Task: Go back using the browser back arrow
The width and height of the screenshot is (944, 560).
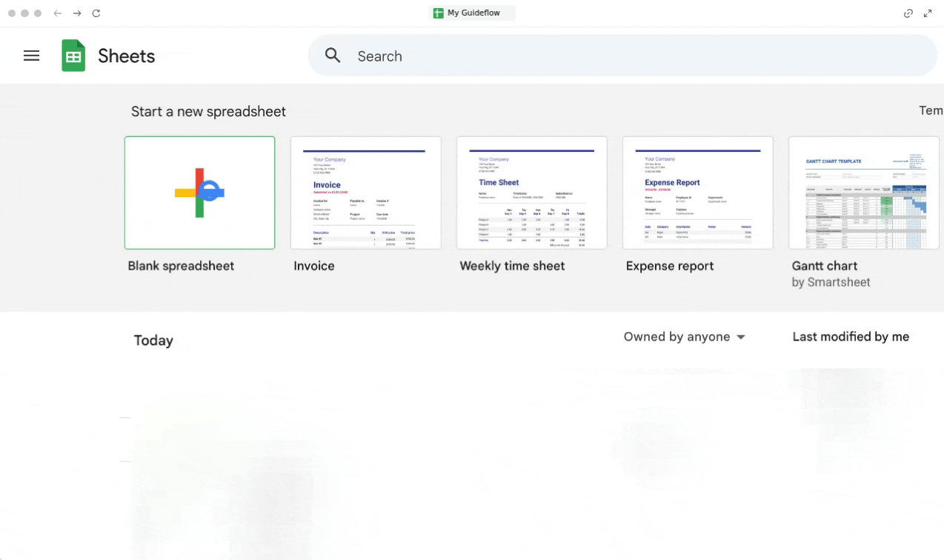Action: coord(58,13)
